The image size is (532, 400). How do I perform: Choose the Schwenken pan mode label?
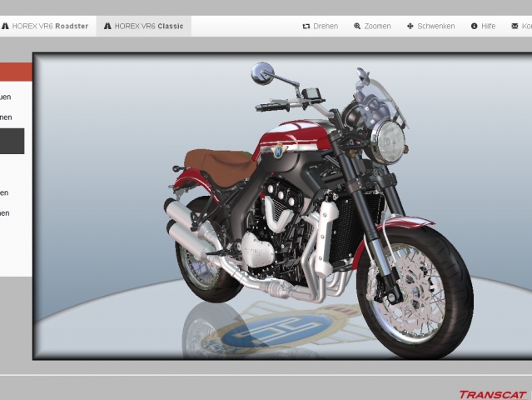click(x=436, y=26)
